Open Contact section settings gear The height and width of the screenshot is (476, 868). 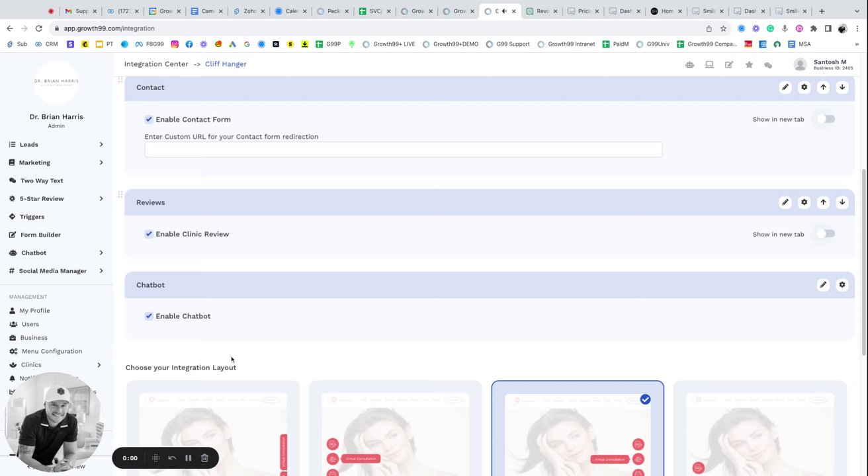coord(804,87)
